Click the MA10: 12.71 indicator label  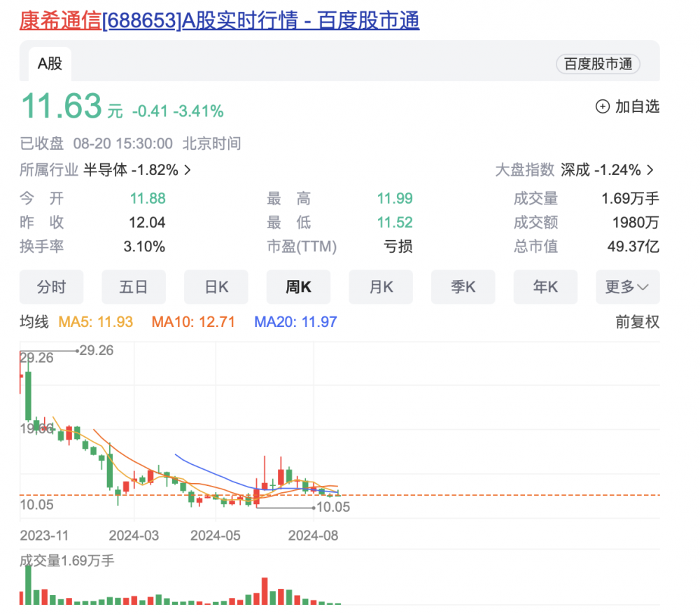tap(193, 322)
